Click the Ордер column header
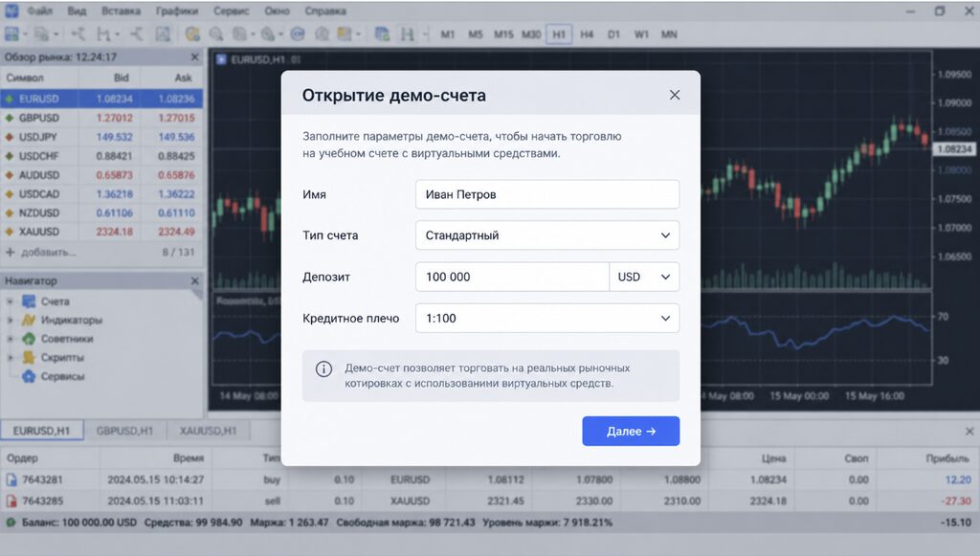980x556 pixels. pos(23,458)
